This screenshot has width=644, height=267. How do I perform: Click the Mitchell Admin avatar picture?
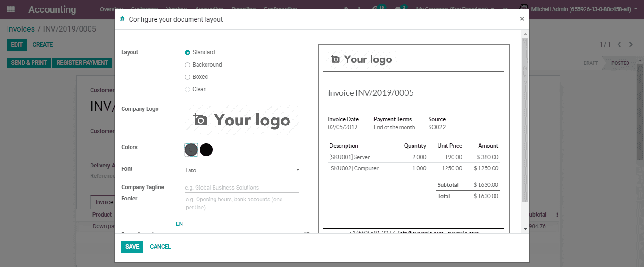(x=523, y=9)
